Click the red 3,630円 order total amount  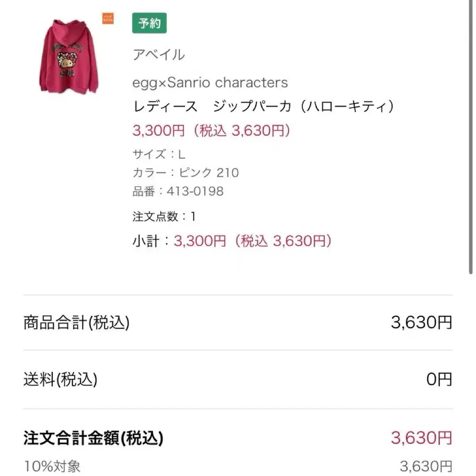tap(422, 438)
